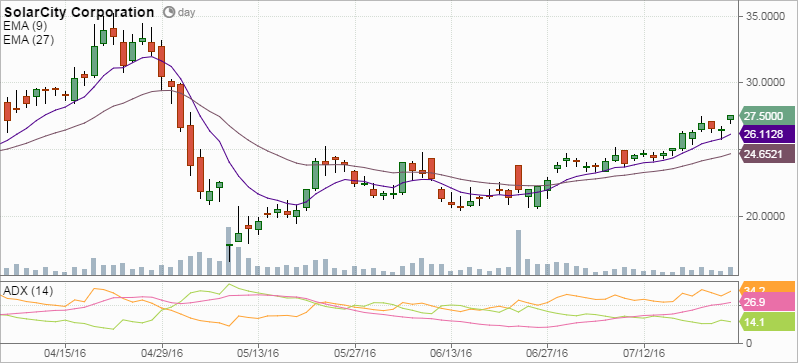Click the 05/13/16 date label

click(258, 352)
